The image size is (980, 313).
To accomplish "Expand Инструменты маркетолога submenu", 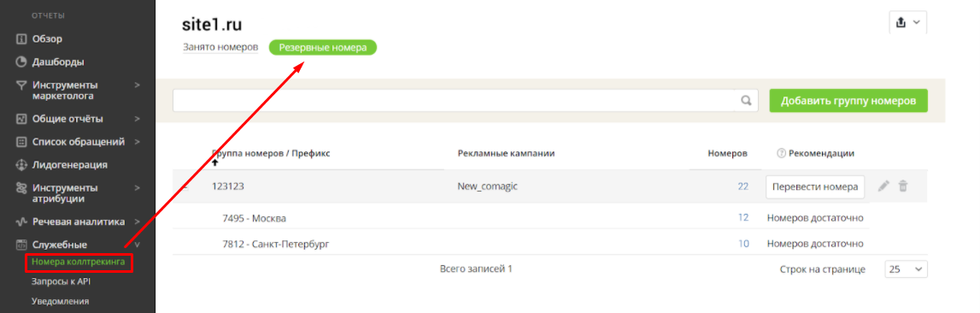I will click(137, 85).
